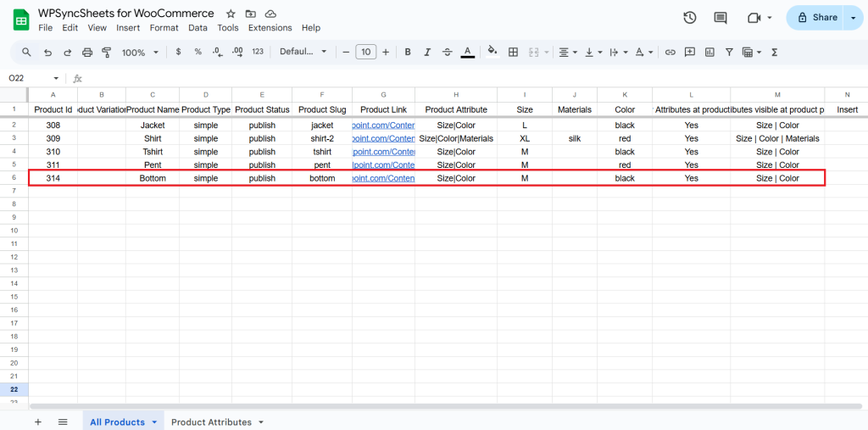Search the menus magnifier icon
Viewport: 868px width, 430px height.
point(26,52)
